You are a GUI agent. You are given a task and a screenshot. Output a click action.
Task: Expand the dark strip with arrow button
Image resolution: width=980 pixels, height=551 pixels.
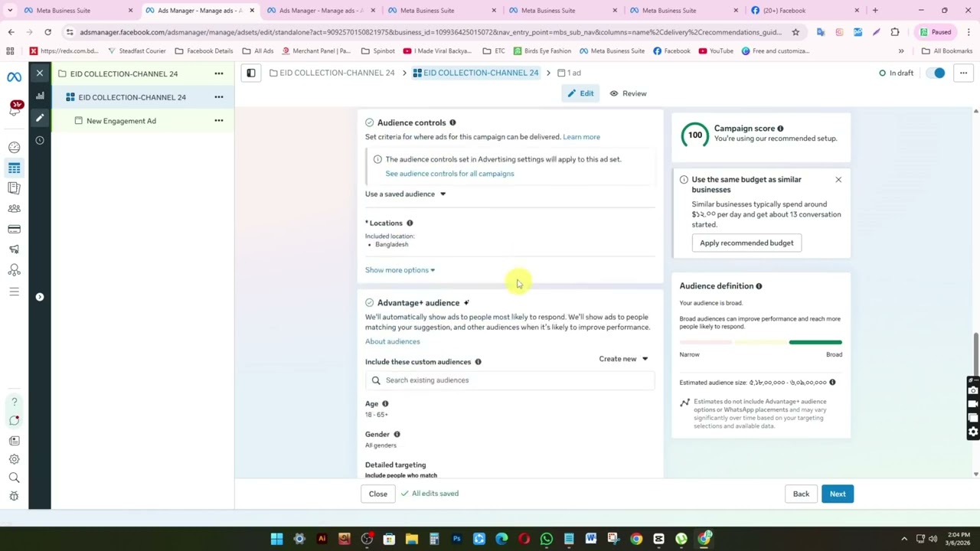tap(40, 297)
